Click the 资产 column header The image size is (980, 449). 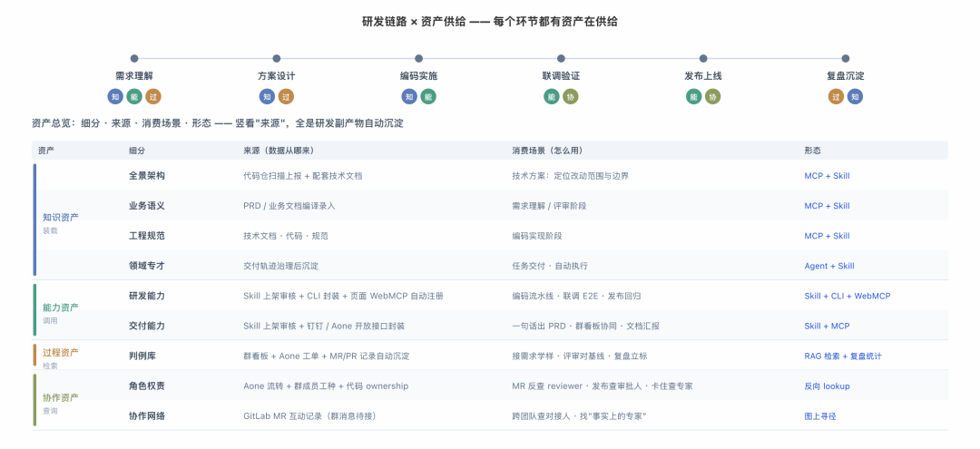(x=45, y=151)
